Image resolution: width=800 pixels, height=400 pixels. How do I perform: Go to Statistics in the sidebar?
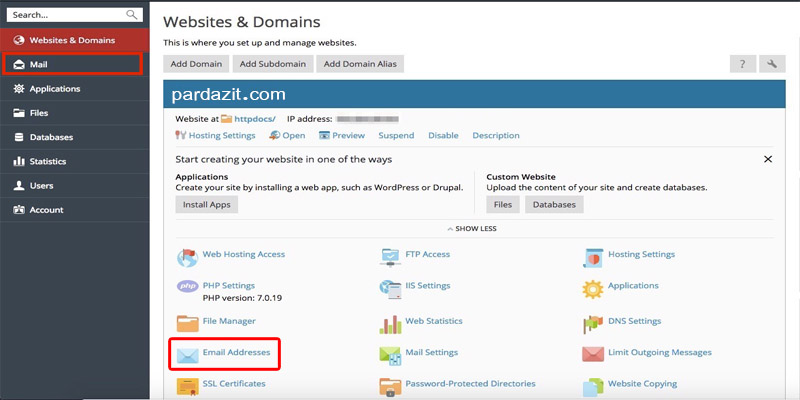[48, 161]
